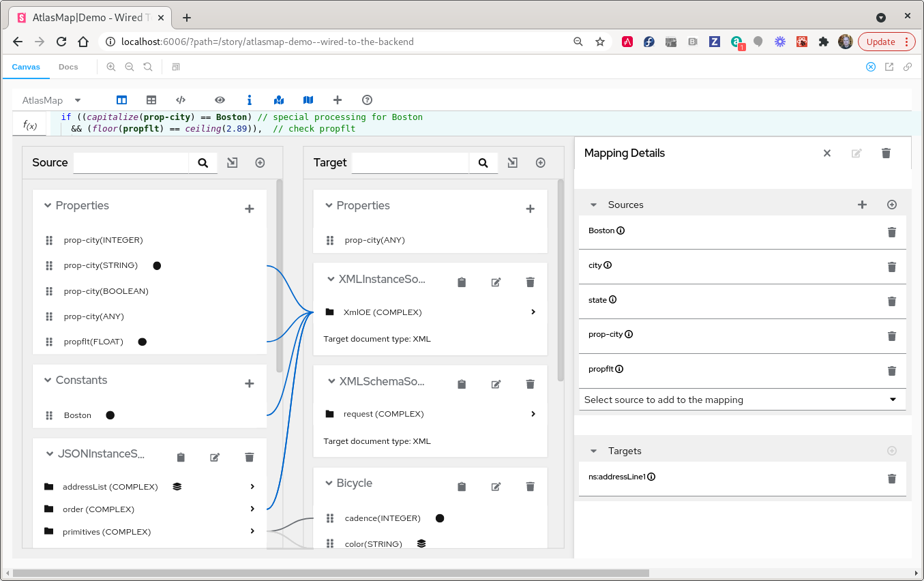
Task: Select the </> code view icon
Action: point(181,100)
